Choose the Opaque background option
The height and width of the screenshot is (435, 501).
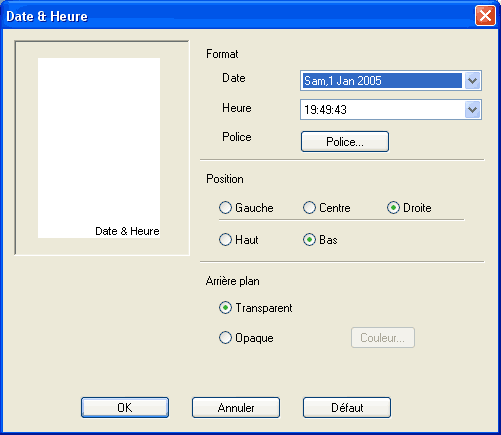(246, 338)
